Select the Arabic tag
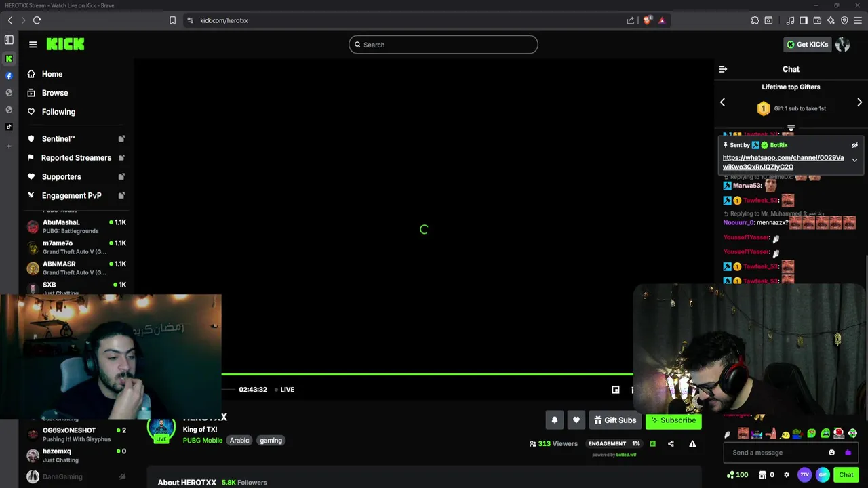The image size is (868, 488). coord(239,441)
